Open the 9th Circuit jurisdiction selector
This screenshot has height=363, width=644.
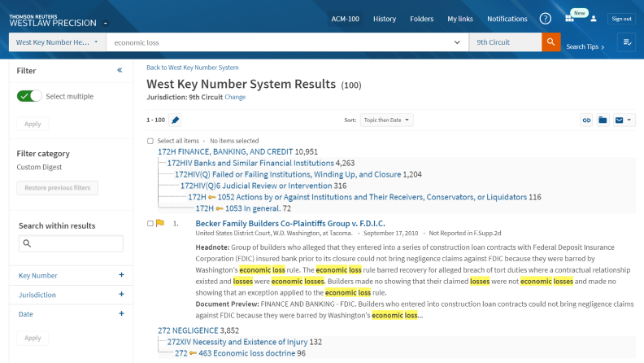click(x=505, y=42)
